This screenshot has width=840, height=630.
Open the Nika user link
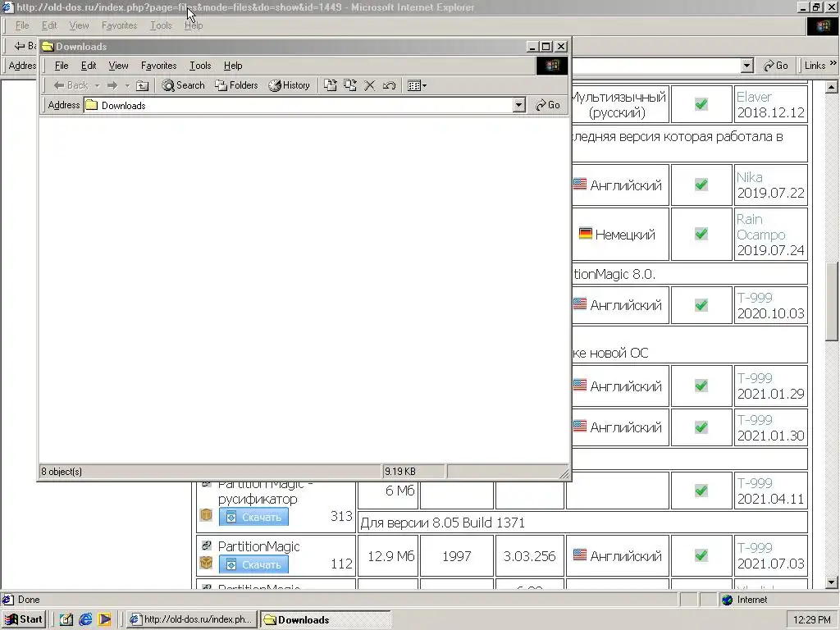(750, 177)
